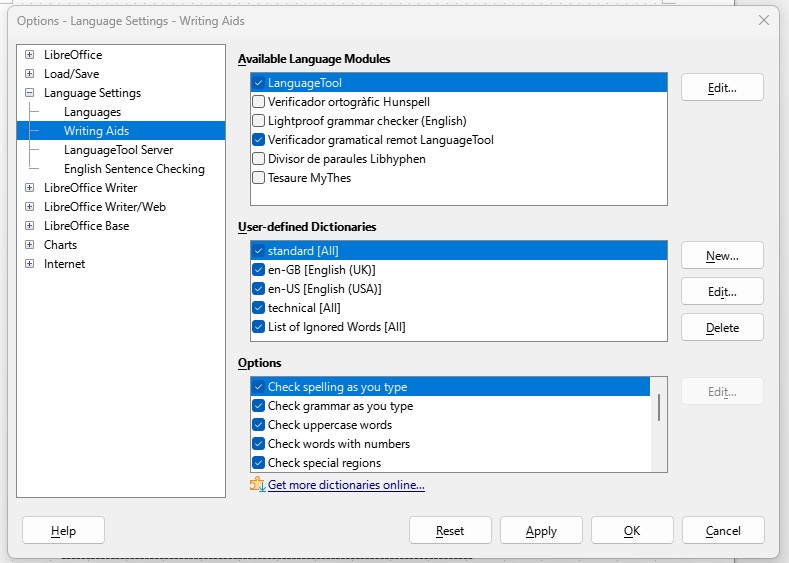Click the Apply button
789x563 pixels.
(x=541, y=530)
